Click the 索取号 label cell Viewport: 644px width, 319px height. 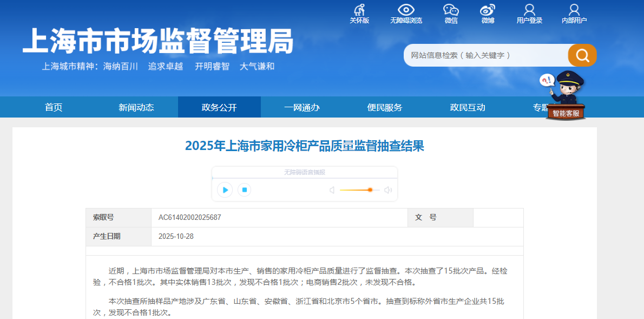(x=119, y=218)
